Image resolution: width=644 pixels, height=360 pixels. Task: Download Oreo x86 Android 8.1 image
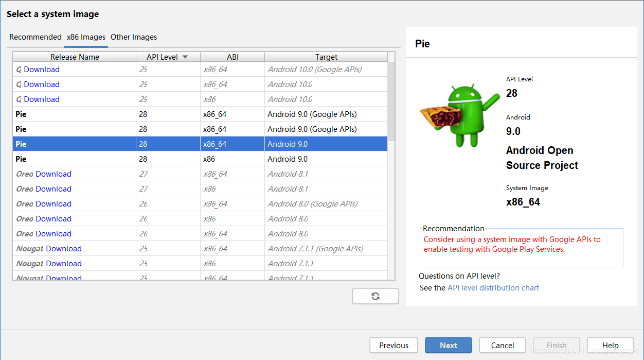[x=53, y=189]
